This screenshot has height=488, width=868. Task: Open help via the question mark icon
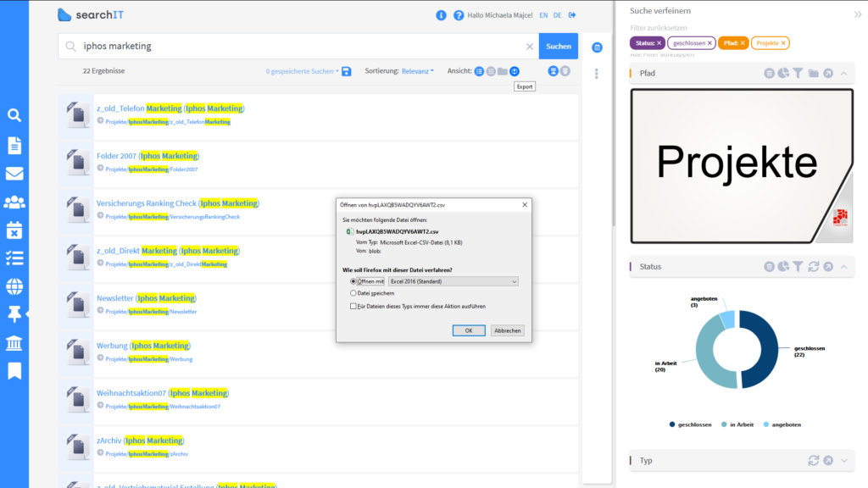[459, 15]
